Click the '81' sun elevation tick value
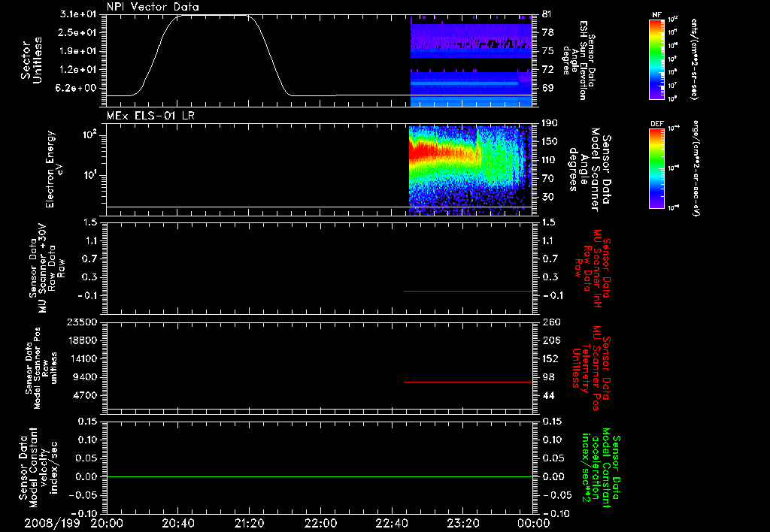The height and width of the screenshot is (532, 770). coord(547,14)
